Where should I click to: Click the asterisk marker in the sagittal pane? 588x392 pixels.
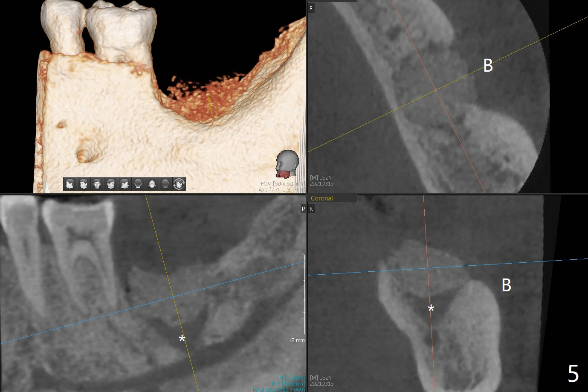(182, 339)
